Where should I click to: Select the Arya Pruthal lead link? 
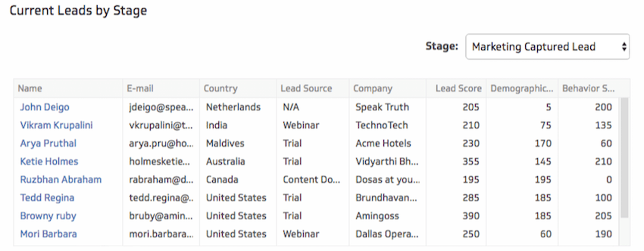coord(48,143)
